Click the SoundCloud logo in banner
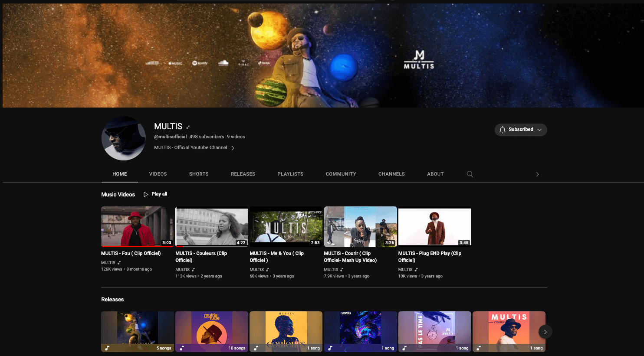This screenshot has height=356, width=644. (x=223, y=63)
